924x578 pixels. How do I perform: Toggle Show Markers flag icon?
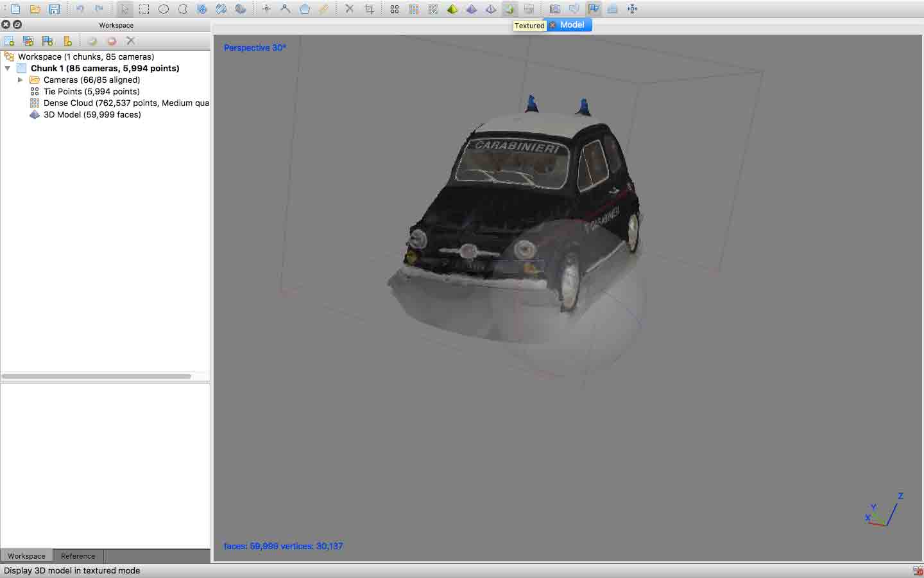coord(594,9)
